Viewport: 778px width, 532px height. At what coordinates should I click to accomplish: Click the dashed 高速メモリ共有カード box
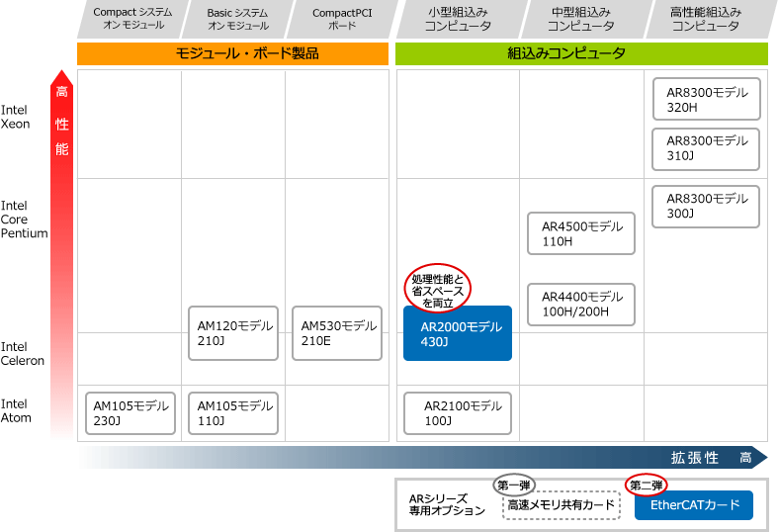[562, 505]
